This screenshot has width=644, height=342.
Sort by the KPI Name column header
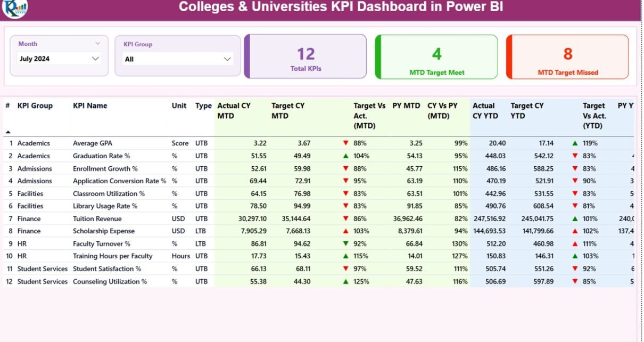point(90,106)
